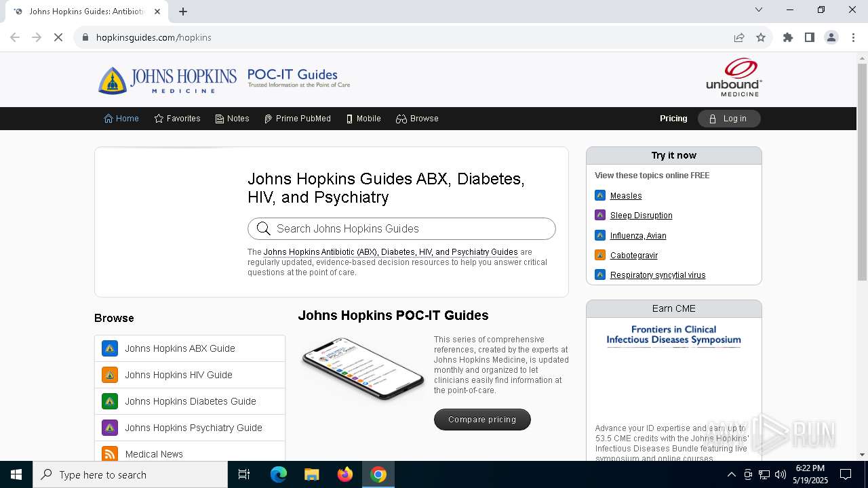Open the Unbound Medicine logo link
The image size is (868, 488).
point(734,77)
